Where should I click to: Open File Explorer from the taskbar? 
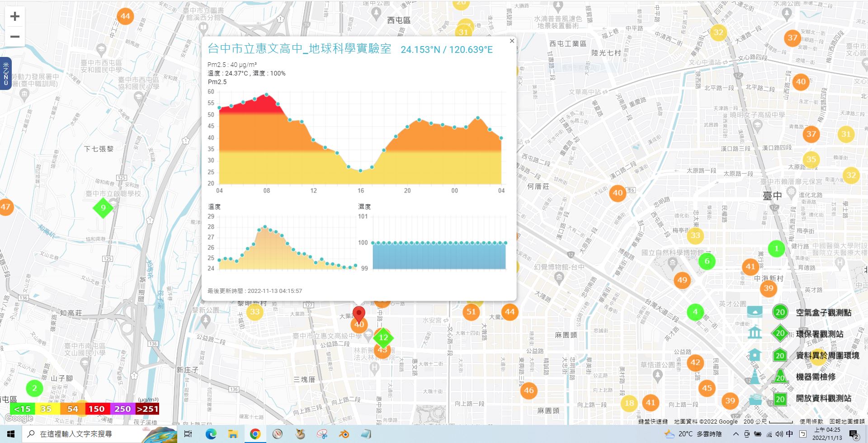click(x=233, y=434)
